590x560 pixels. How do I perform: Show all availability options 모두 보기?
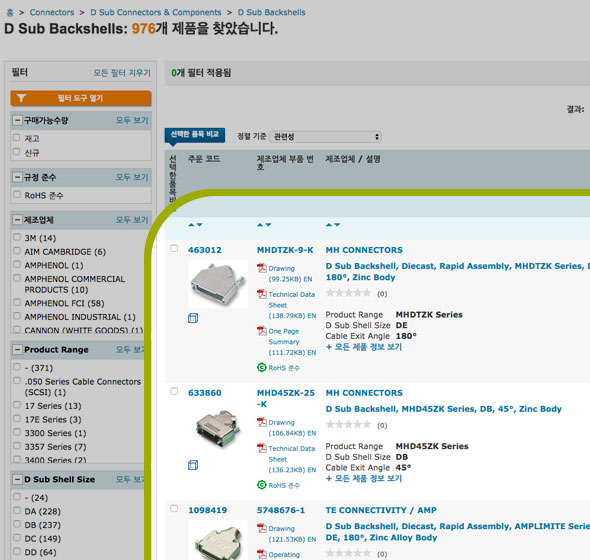132,120
